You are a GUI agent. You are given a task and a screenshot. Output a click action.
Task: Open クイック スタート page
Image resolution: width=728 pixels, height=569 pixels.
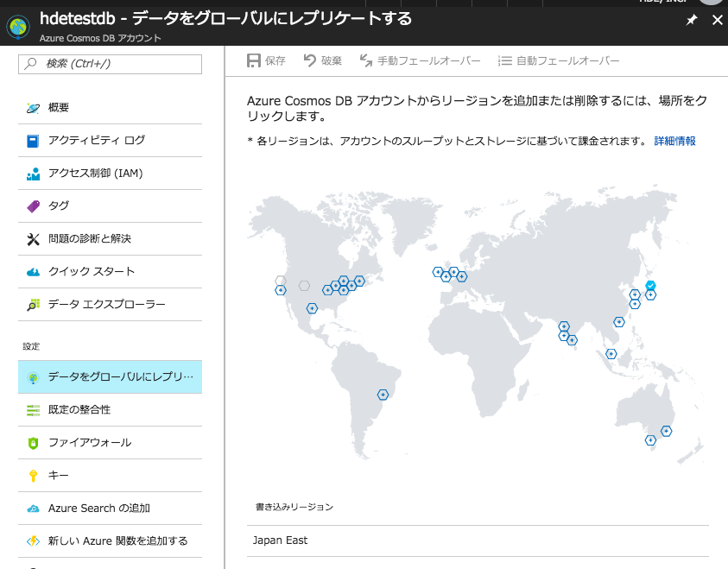tap(110, 271)
